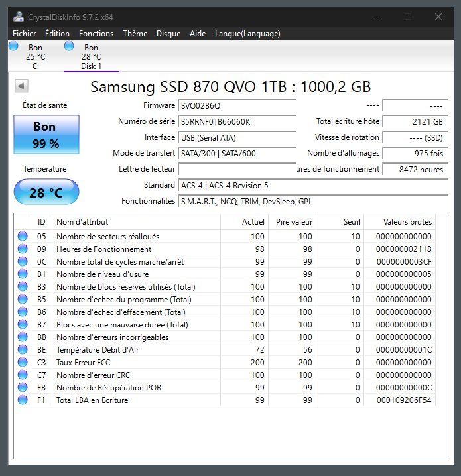The image size is (461, 476).
Task: Open the Fichier menu
Action: pyautogui.click(x=25, y=34)
